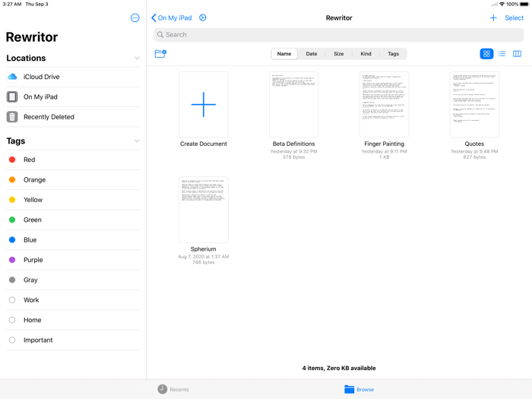Sort files by Tags

click(393, 54)
